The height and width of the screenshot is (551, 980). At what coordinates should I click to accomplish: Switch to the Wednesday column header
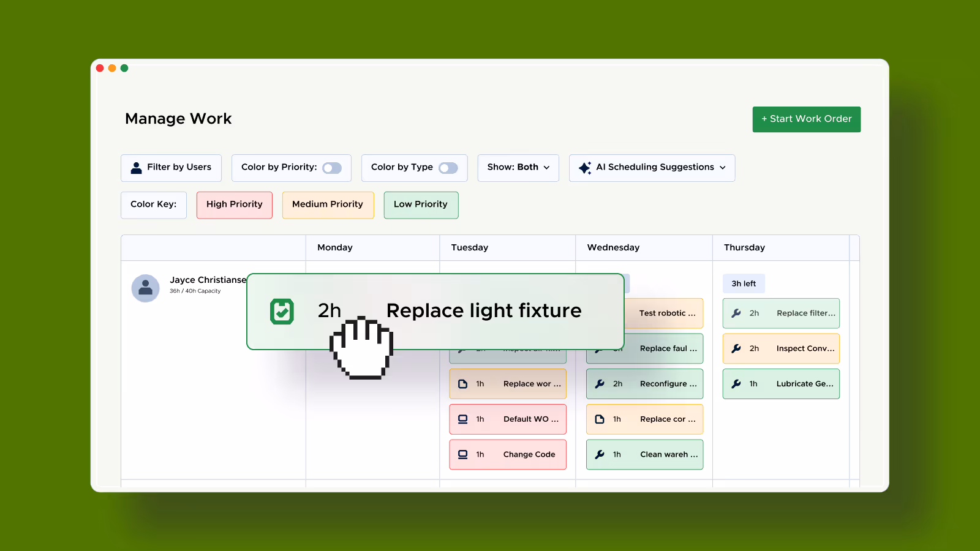612,247
